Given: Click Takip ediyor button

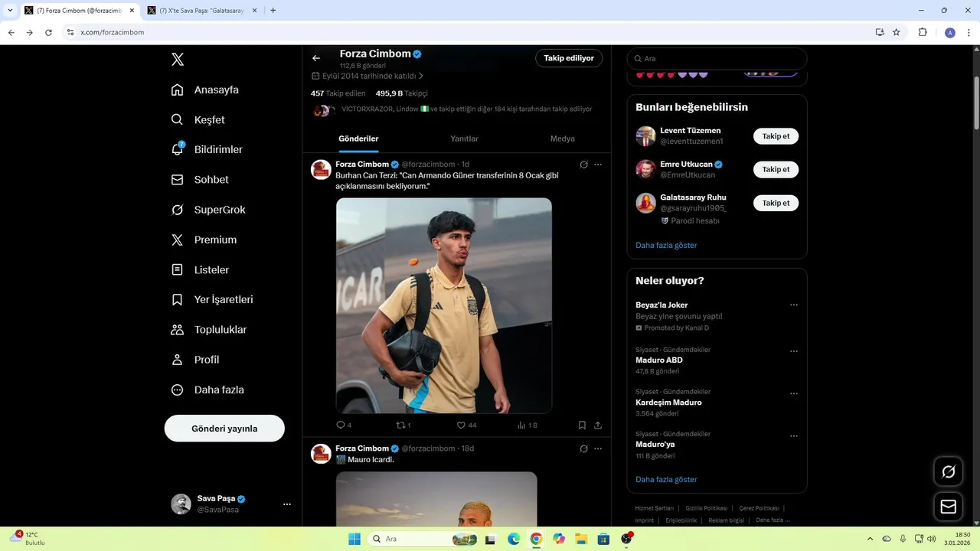Looking at the screenshot, I should (569, 58).
